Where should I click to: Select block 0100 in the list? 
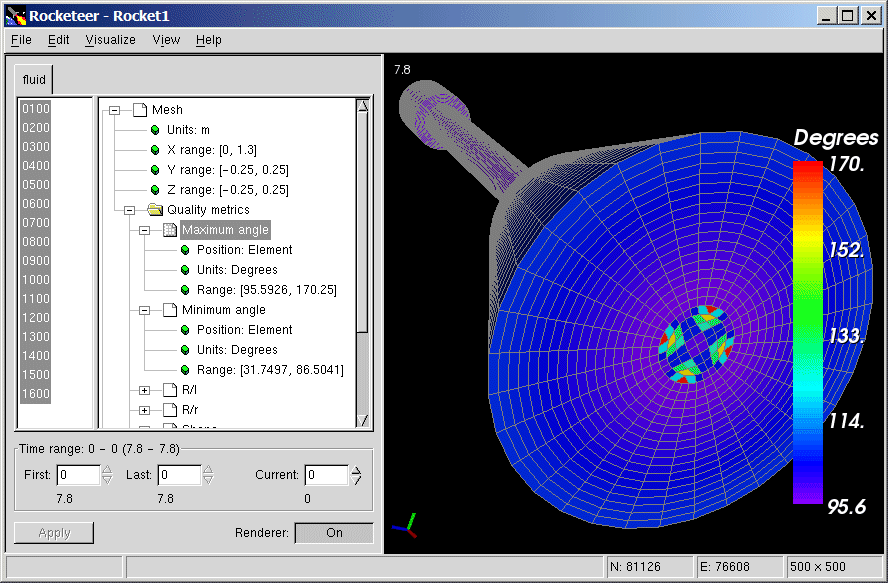pos(36,109)
